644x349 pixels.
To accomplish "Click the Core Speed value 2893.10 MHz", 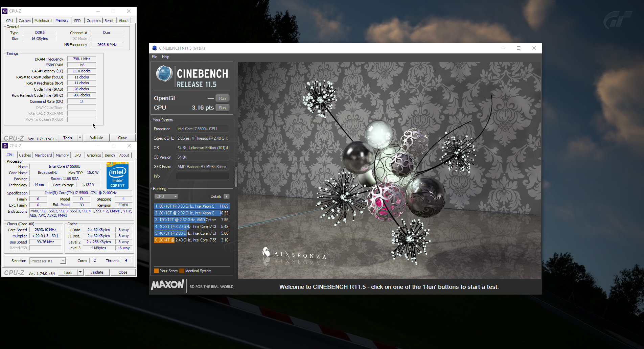I will [x=45, y=230].
